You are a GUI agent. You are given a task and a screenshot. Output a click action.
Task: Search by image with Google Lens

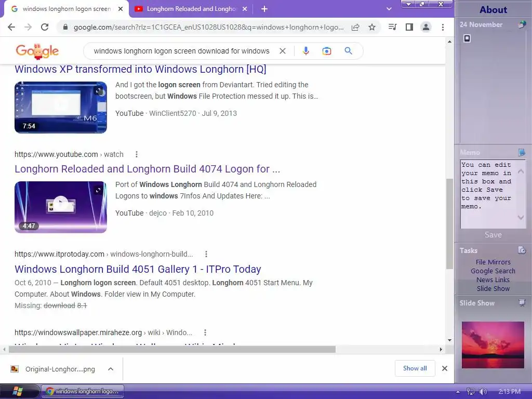point(327,51)
